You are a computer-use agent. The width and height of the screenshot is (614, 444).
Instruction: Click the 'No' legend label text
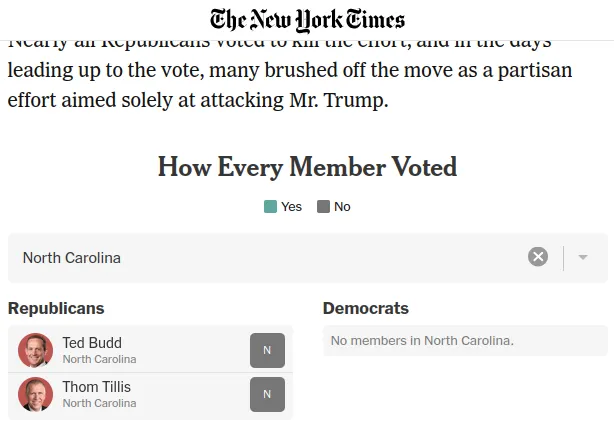point(342,207)
